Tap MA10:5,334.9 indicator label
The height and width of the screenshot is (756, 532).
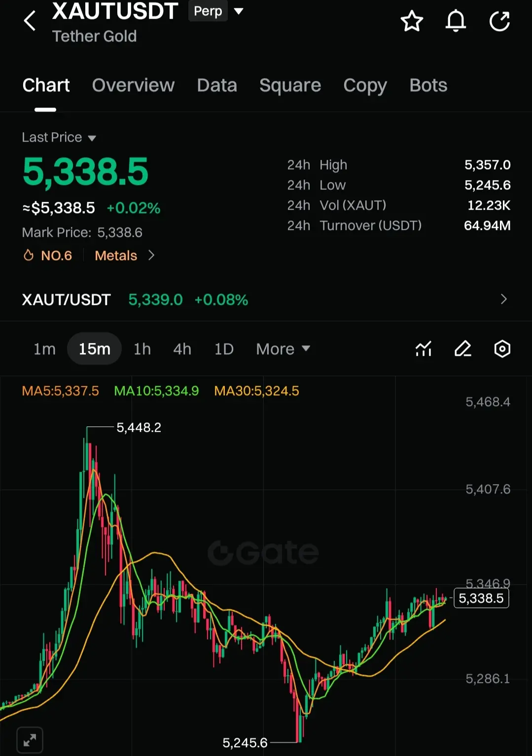tap(156, 391)
